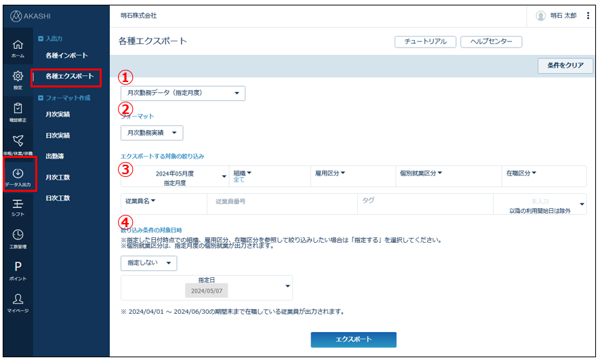This screenshot has height=364, width=600.
Task: Open the データ入出力 download icon
Action: (x=18, y=175)
